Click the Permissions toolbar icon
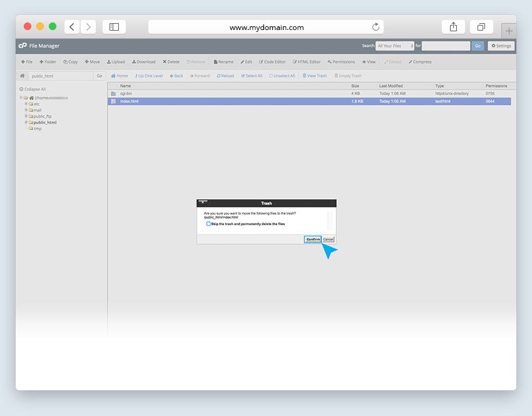532x416 pixels. [340, 62]
